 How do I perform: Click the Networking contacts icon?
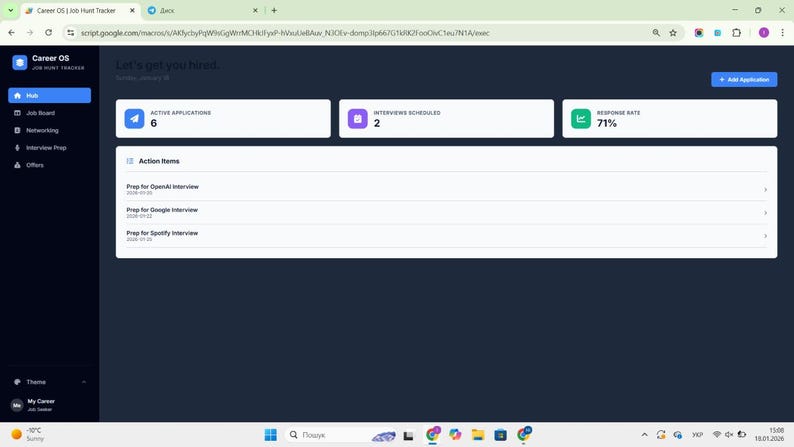coord(17,130)
